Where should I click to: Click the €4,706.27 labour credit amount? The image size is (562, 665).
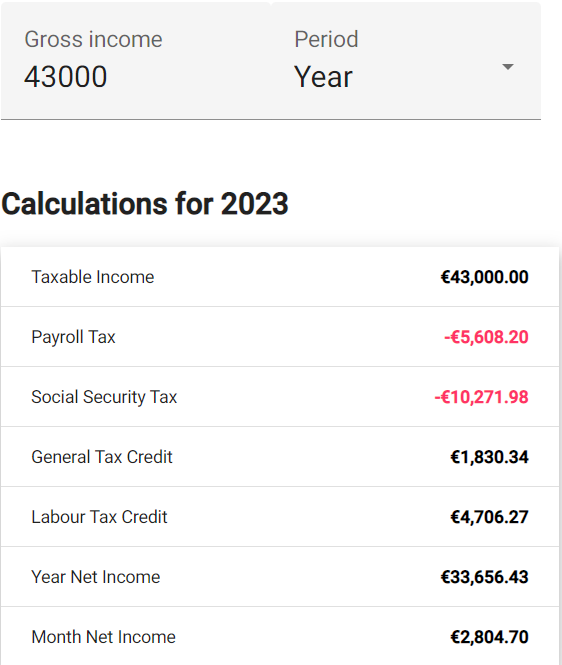click(x=489, y=517)
